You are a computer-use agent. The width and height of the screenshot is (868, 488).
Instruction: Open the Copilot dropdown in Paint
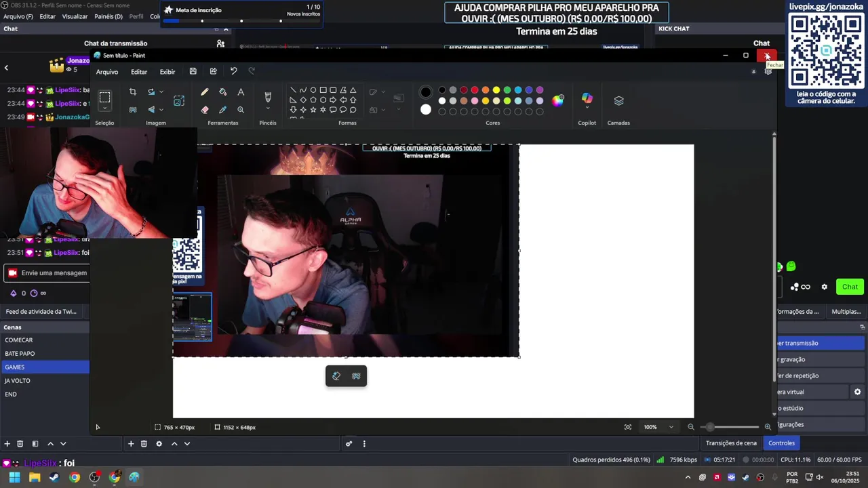(587, 108)
